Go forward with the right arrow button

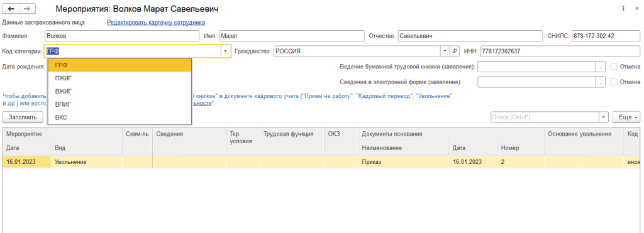27,9
